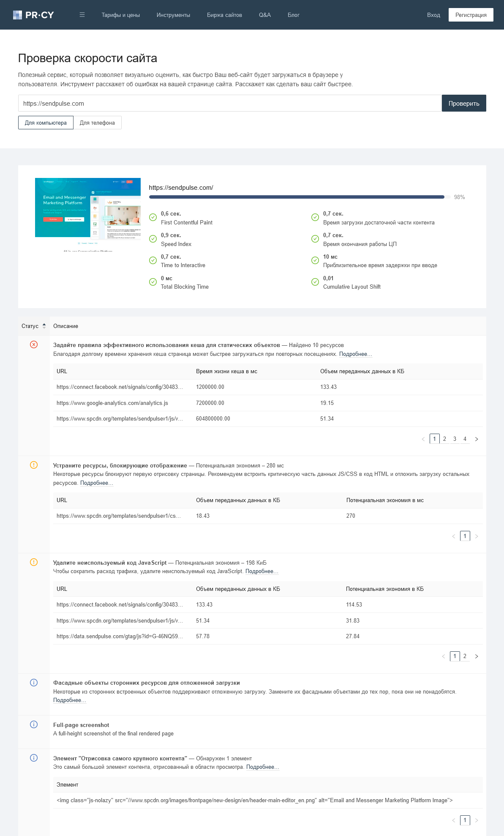Viewport: 504px width, 836px height.
Task: Click green check icon beside First Contentful Paint
Action: 153,217
